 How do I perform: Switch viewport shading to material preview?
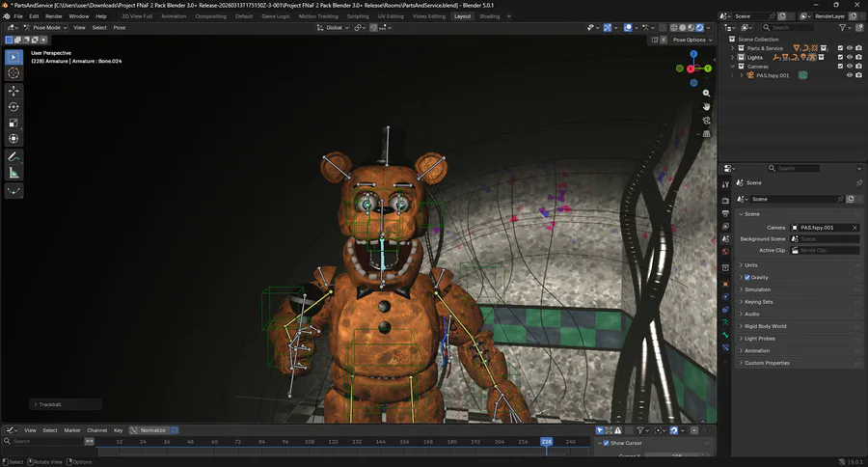tap(692, 27)
